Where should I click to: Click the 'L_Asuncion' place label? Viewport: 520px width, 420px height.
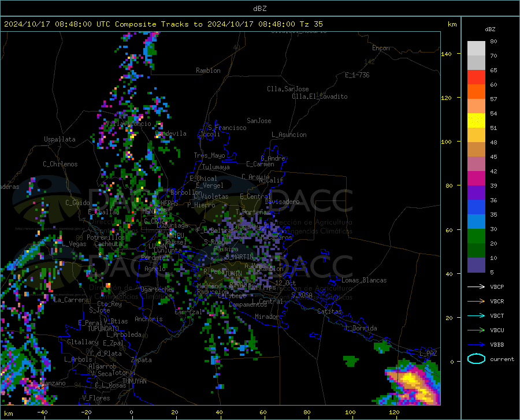[x=289, y=135]
